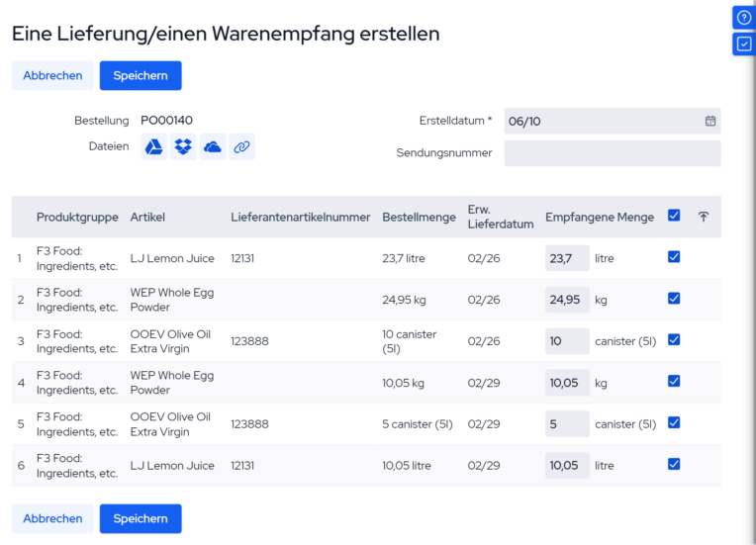Screen dimensions: 756x545
Task: Click the bottom Abbrechen button
Action: click(x=52, y=519)
